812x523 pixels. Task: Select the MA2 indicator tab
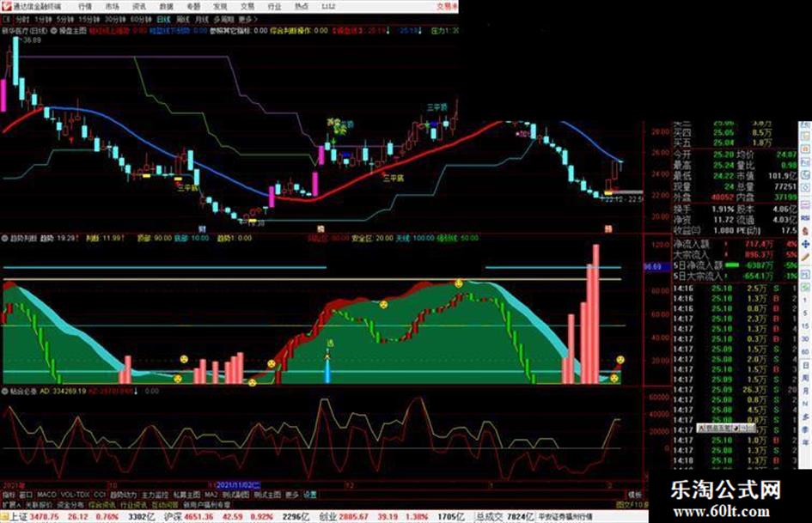(211, 495)
